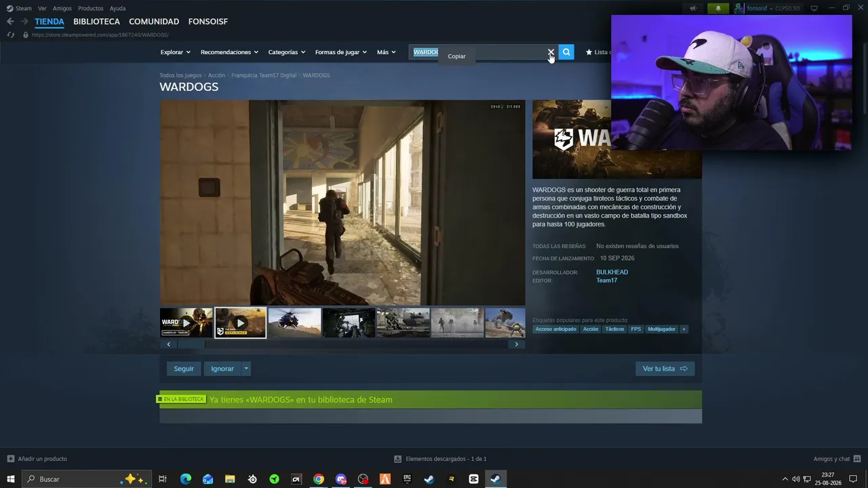This screenshot has width=868, height=488.
Task: Click the media strip scrollbar handle
Action: pyautogui.click(x=191, y=344)
